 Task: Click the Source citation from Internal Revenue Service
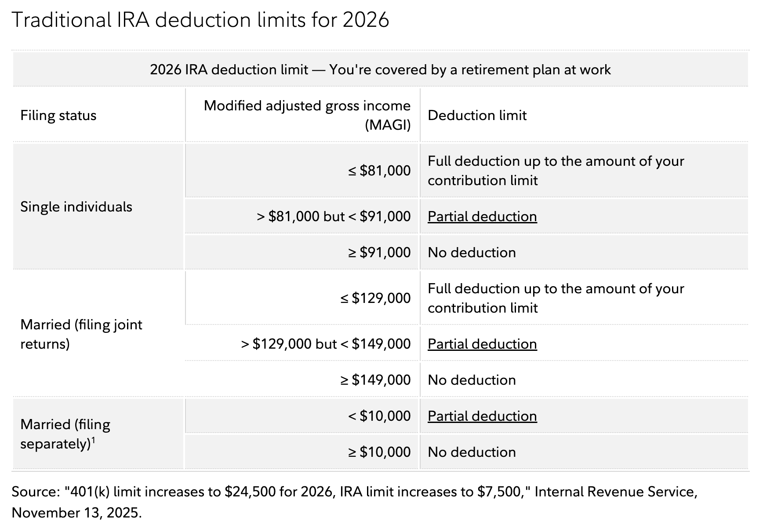[x=354, y=502]
